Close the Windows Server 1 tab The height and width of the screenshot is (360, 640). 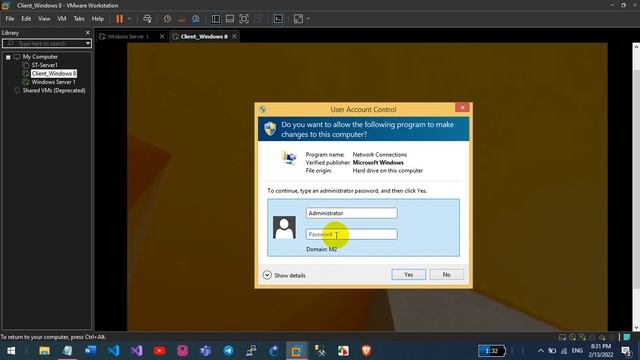[162, 36]
